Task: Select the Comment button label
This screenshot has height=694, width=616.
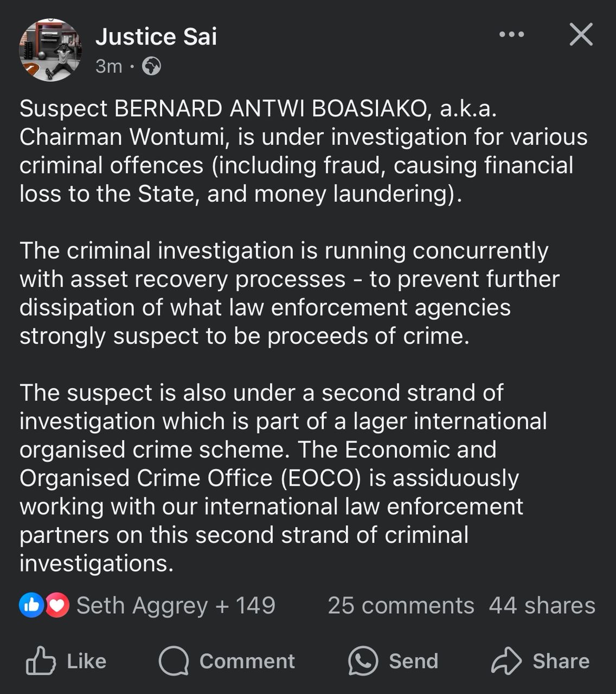Action: pos(247,661)
